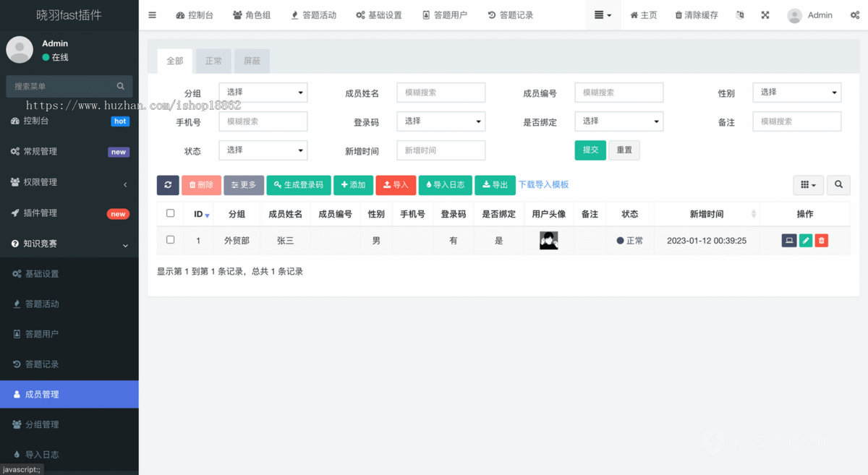The height and width of the screenshot is (475, 868).
Task: Delete 张三's record via the trash icon
Action: [821, 240]
